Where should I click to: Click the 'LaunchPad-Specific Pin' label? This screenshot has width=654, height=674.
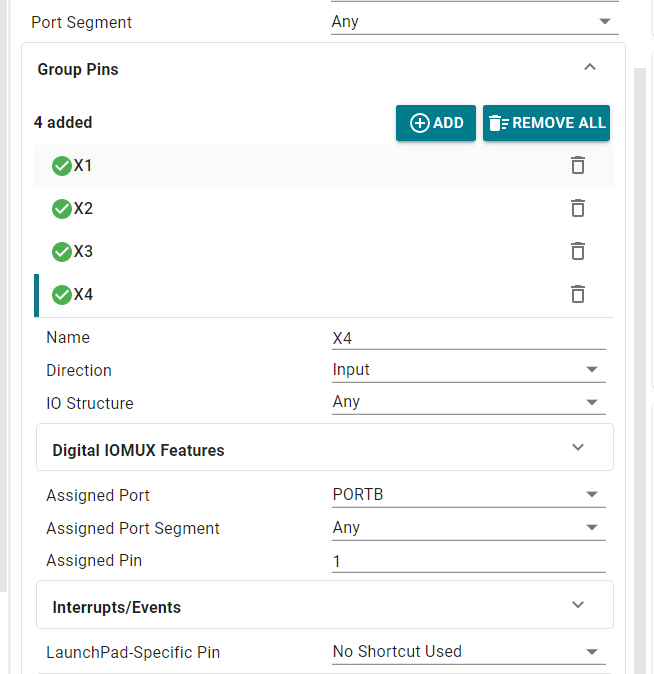(x=133, y=653)
